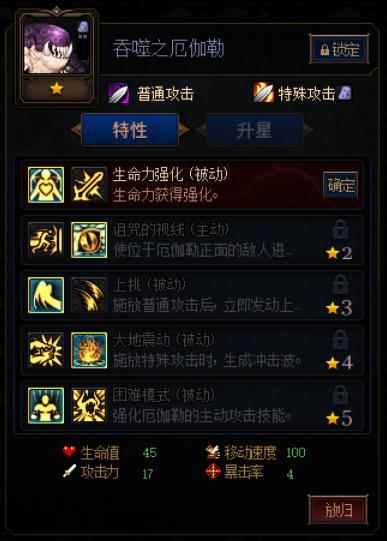The image size is (387, 541).
Task: Select the golden claw slash trait icon
Action: [89, 295]
